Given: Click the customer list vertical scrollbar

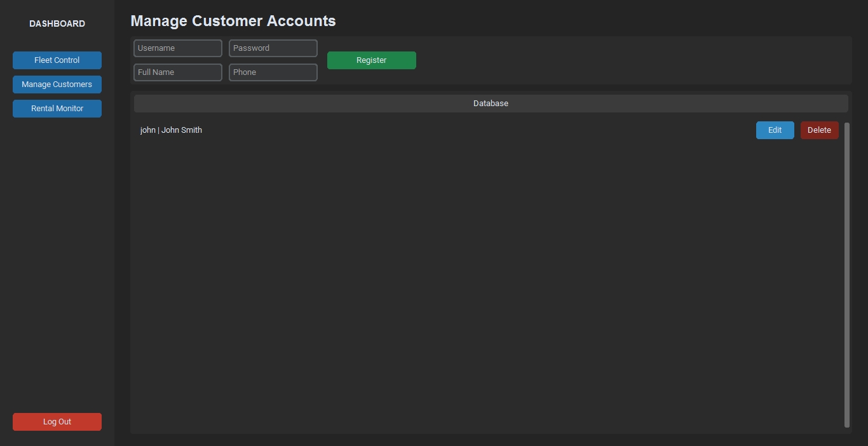Looking at the screenshot, I should click(846, 273).
